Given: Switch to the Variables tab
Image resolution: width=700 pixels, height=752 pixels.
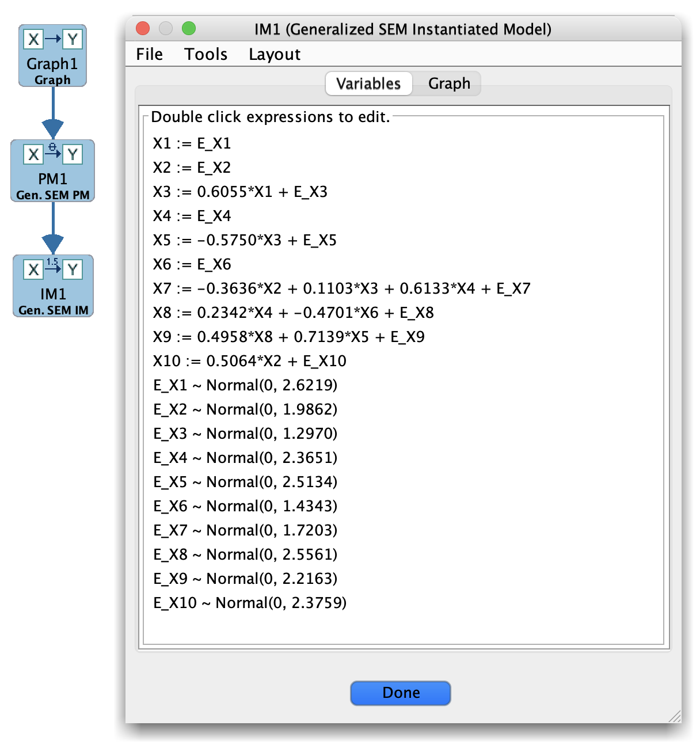Looking at the screenshot, I should [368, 83].
